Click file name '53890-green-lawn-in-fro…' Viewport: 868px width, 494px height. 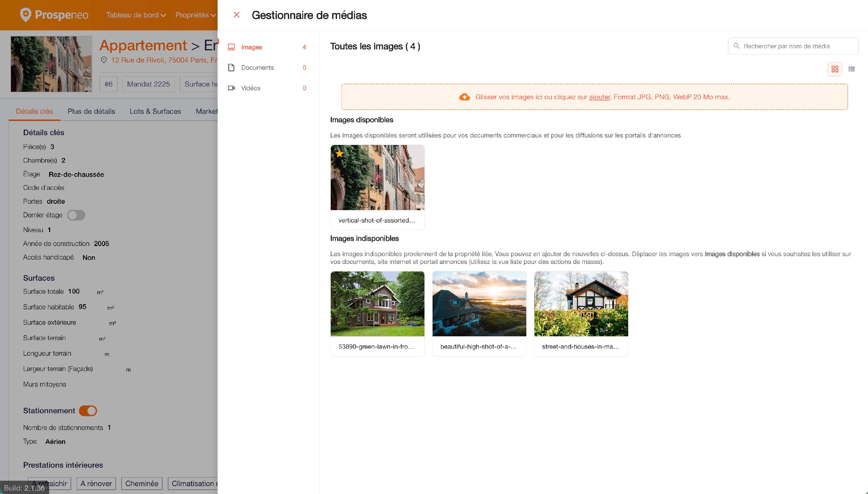[376, 346]
